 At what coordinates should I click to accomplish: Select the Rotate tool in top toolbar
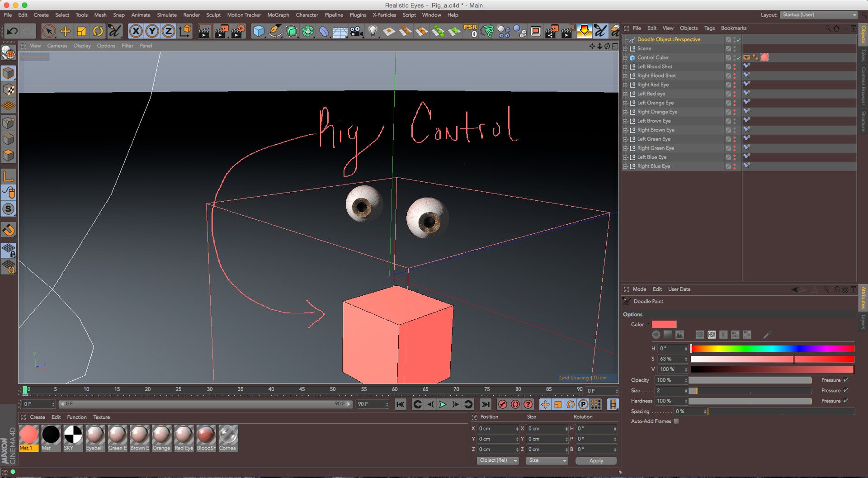(x=98, y=31)
